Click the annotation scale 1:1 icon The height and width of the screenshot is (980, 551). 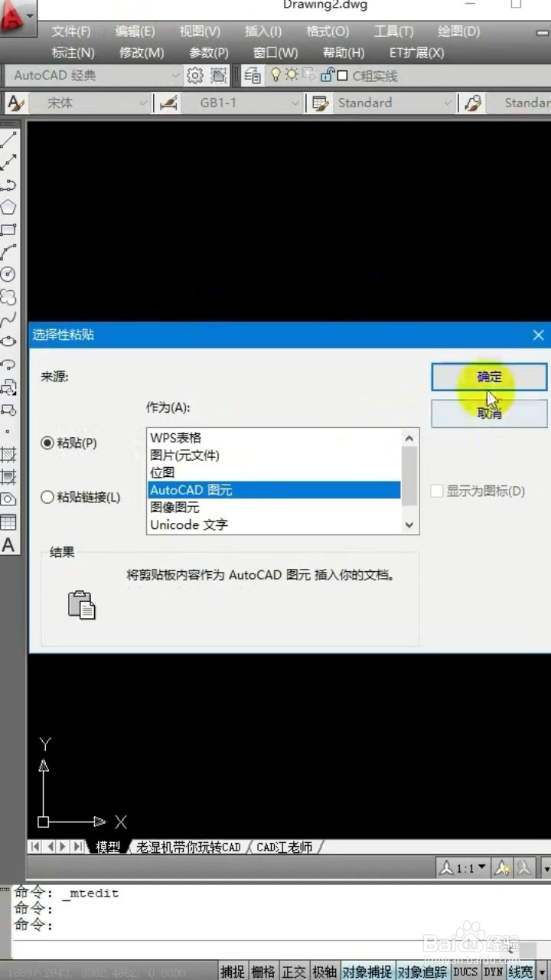463,867
